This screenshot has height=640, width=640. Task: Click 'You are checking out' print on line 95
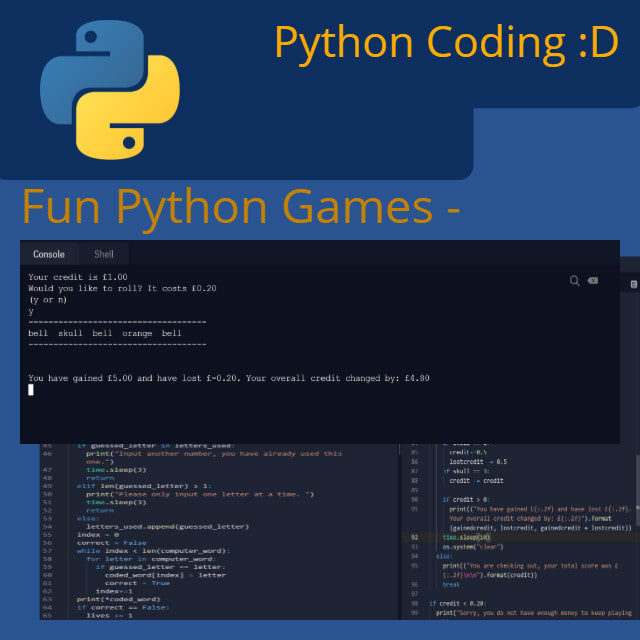pos(531,571)
